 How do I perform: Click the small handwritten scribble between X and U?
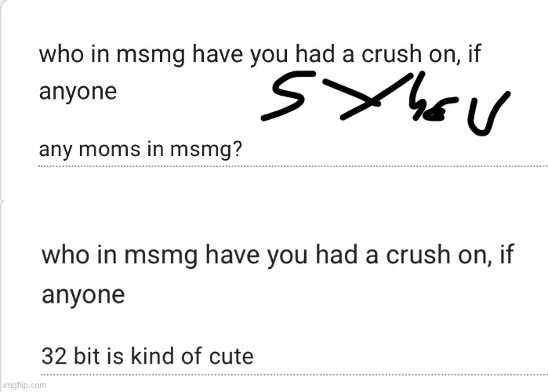point(434,113)
